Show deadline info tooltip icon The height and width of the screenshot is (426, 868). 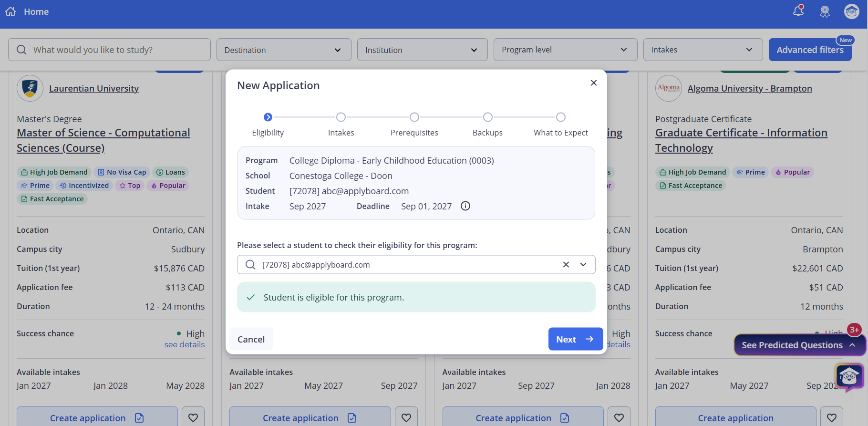465,206
